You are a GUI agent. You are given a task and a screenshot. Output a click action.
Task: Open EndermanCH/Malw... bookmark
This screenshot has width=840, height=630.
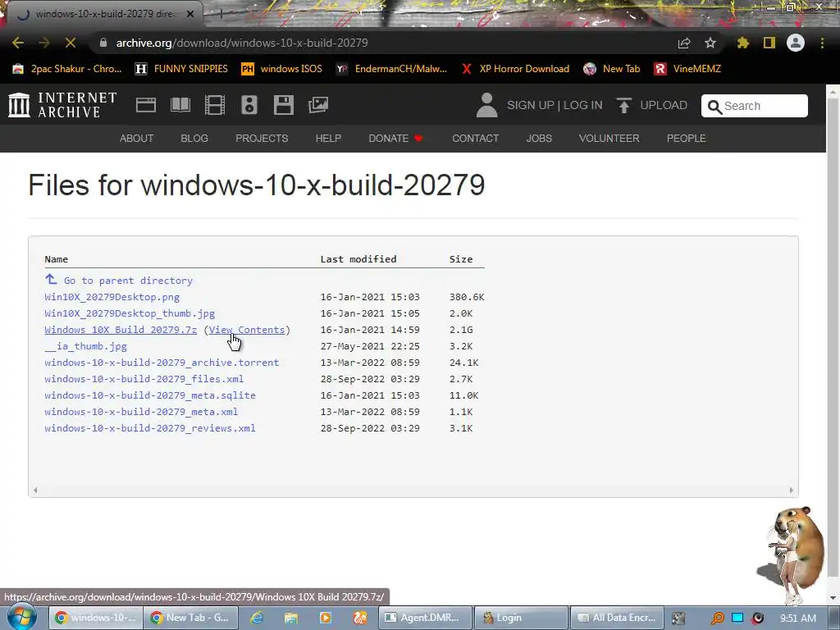[391, 69]
